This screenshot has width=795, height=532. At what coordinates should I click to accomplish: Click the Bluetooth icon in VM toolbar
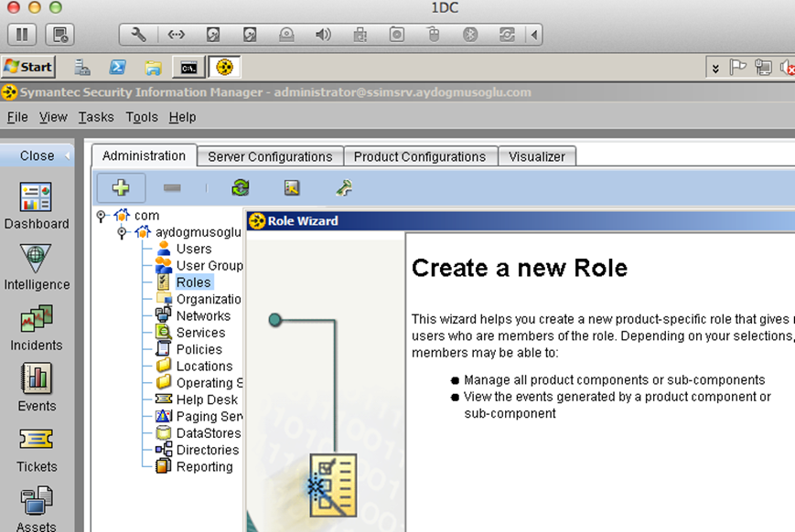[470, 35]
